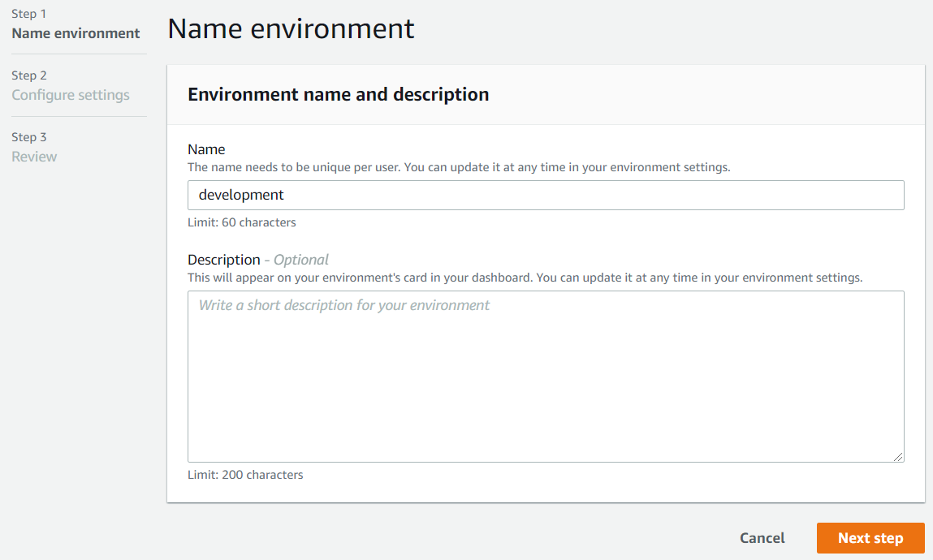
Task: Cancel the environment creation
Action: [762, 538]
